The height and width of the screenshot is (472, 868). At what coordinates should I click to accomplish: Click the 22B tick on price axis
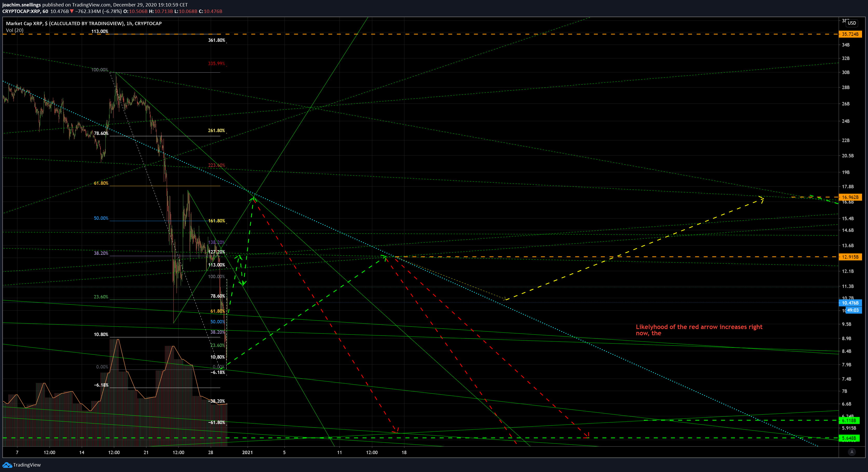click(x=846, y=140)
